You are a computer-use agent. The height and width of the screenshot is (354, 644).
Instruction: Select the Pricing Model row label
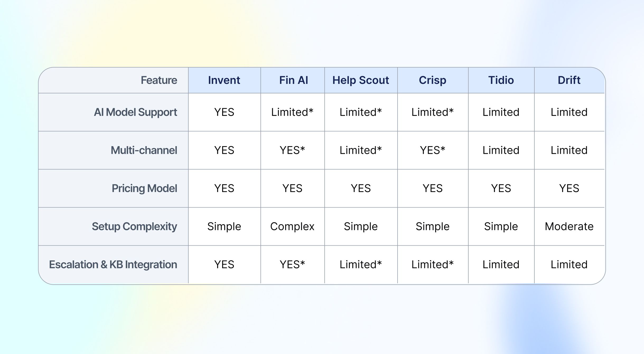(x=144, y=188)
